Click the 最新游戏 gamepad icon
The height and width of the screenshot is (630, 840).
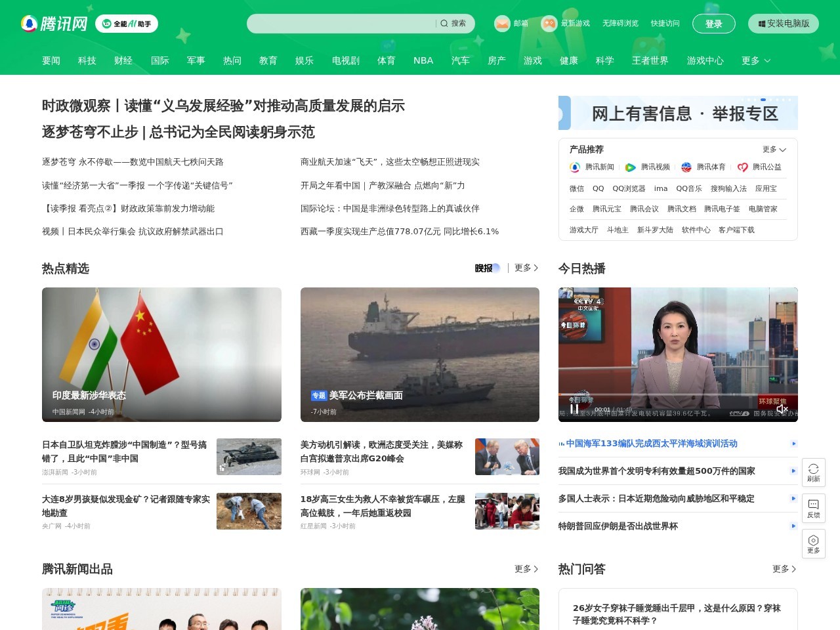click(x=548, y=23)
